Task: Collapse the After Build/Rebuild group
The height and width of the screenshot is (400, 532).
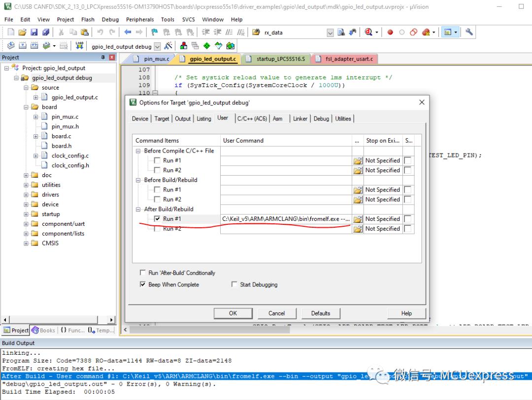Action: point(138,209)
